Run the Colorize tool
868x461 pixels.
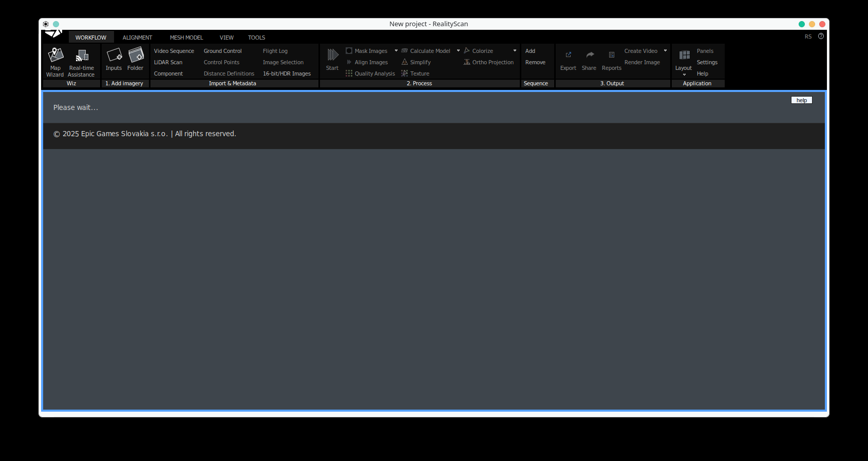pyautogui.click(x=478, y=51)
